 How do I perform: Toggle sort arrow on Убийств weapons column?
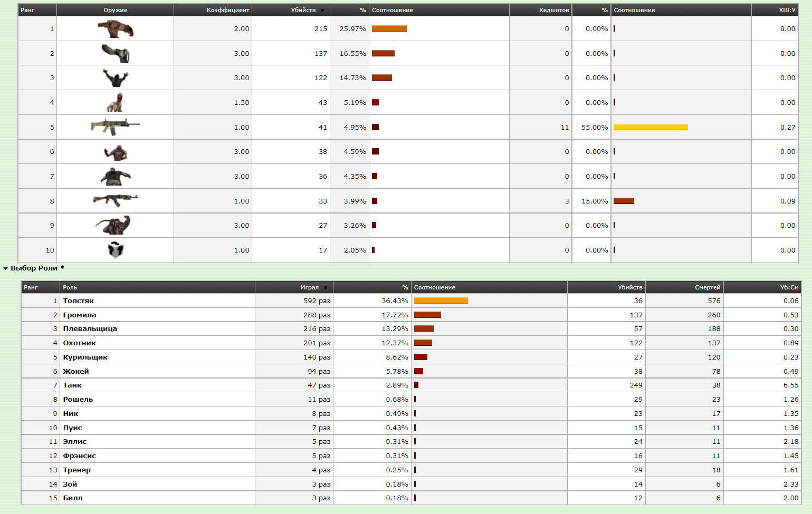click(x=322, y=11)
